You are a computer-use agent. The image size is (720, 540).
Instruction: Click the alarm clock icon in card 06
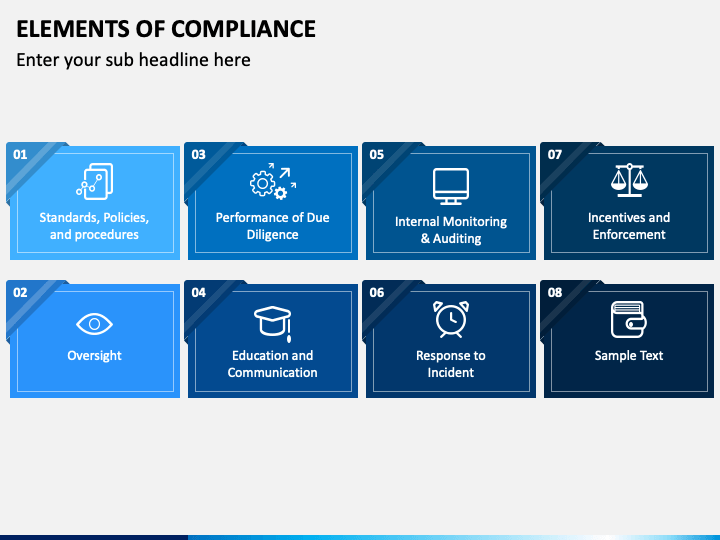pyautogui.click(x=451, y=320)
